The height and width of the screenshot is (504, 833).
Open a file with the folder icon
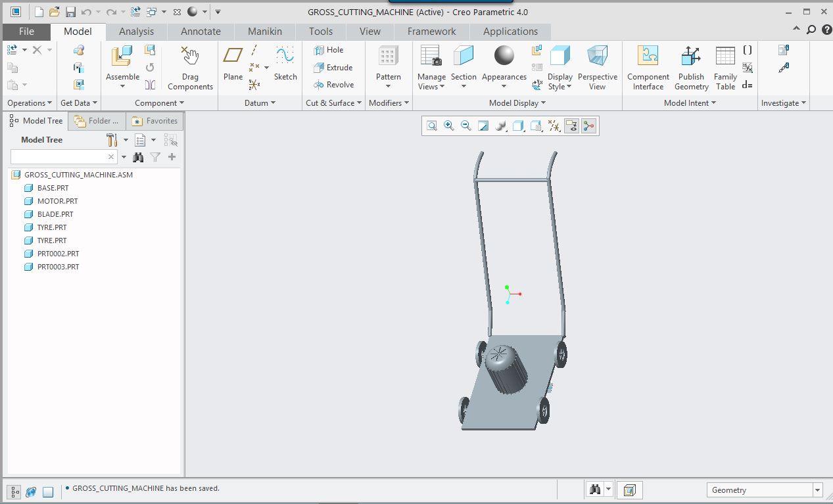point(55,12)
